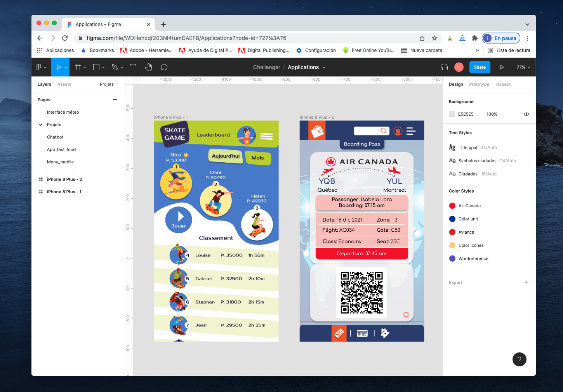This screenshot has height=392, width=563.
Task: Toggle Background visibility eye icon
Action: 526,114
